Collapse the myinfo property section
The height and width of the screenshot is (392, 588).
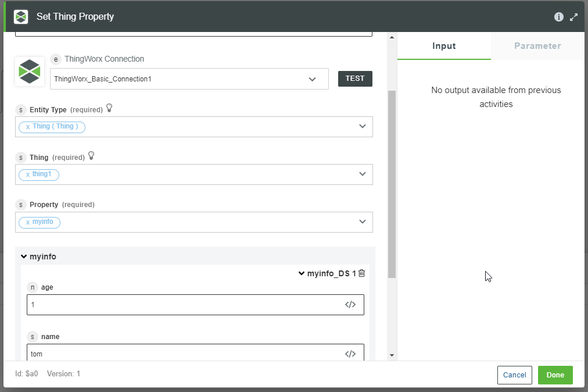24,256
